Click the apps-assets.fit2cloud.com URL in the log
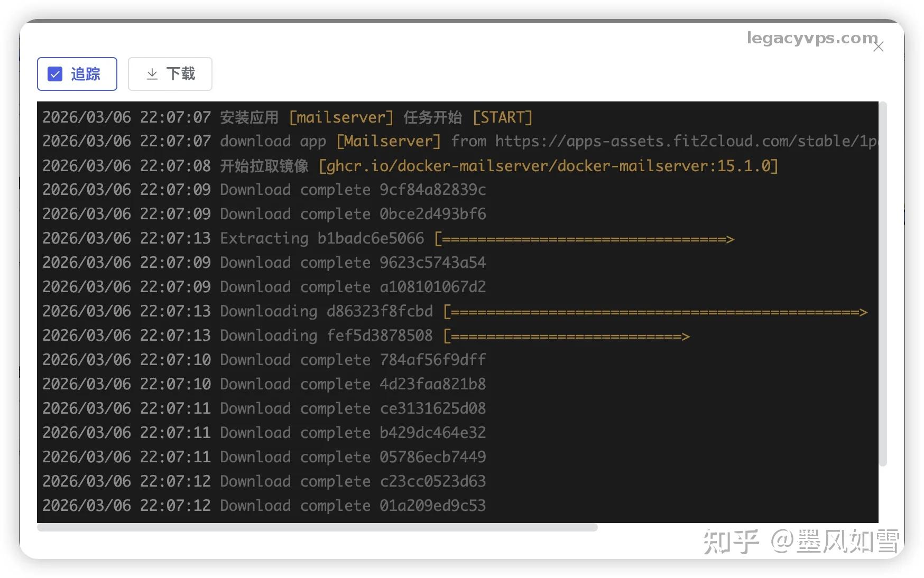924x578 pixels. 686,142
